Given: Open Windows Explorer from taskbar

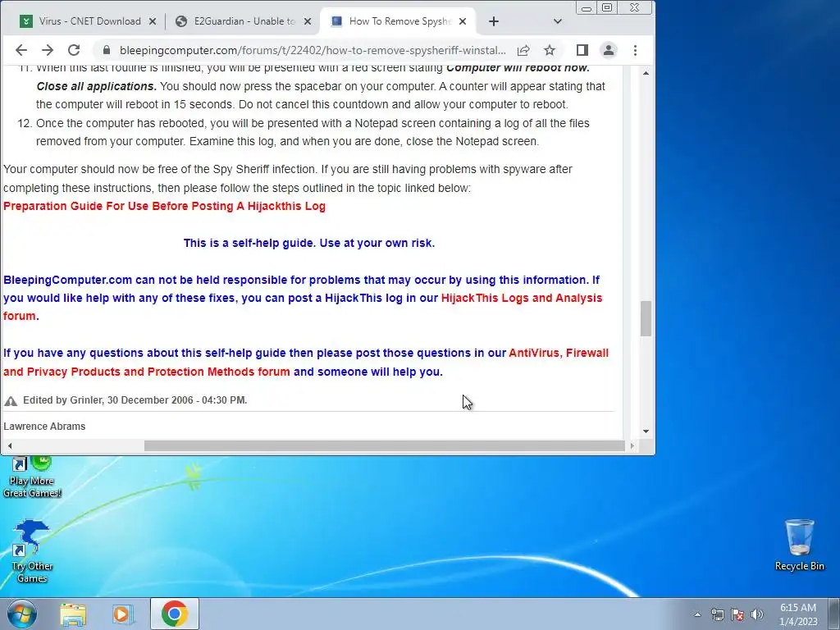Looking at the screenshot, I should click(73, 614).
